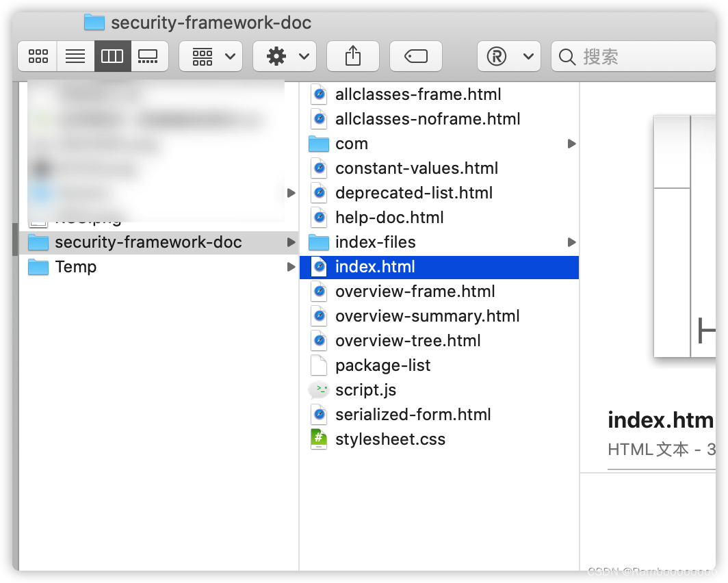This screenshot has width=728, height=583.
Task: Click folder icon of security-framework-doc row
Action: (x=38, y=242)
